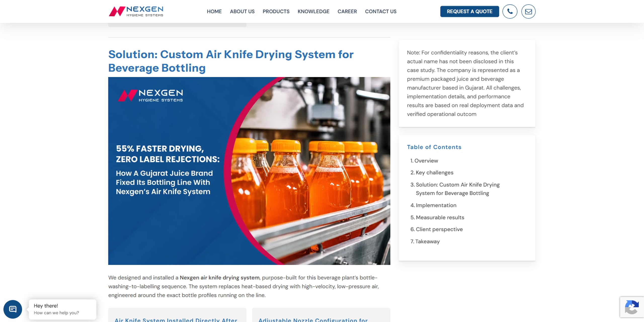Click the 'Air Knife System Installed Directly After' card heading
The height and width of the screenshot is (322, 644).
coord(176,320)
